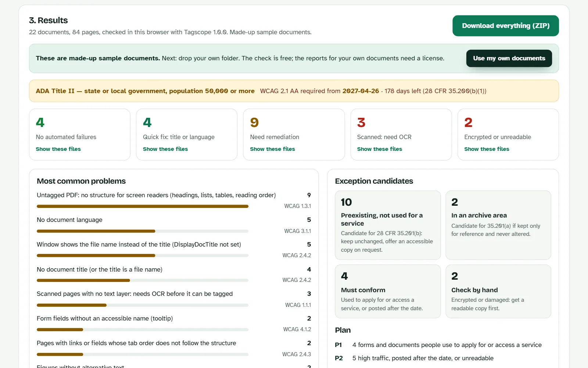This screenshot has height=368, width=588.
Task: Open the Check by hand card
Action: (498, 291)
